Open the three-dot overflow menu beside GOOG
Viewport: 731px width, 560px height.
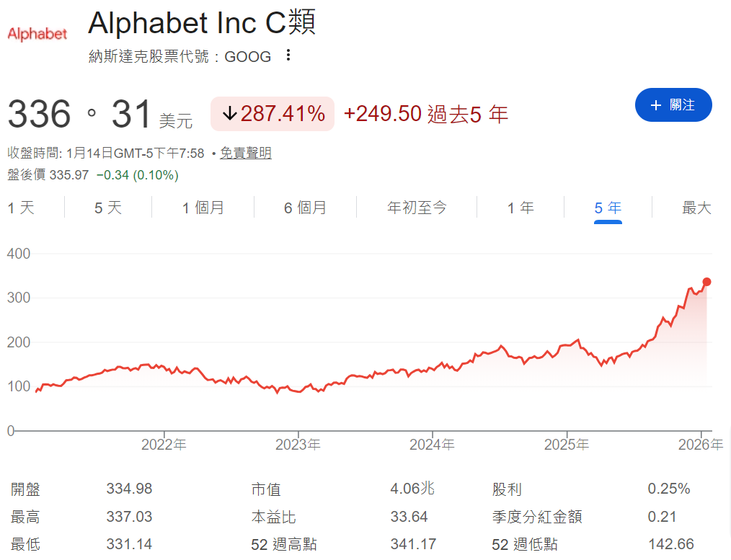tap(288, 55)
